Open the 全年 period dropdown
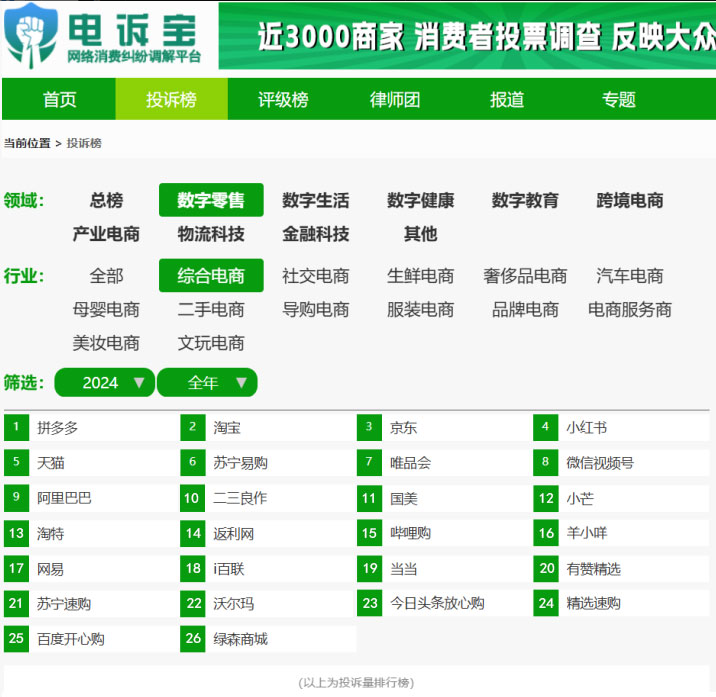This screenshot has width=716, height=697. [207, 382]
